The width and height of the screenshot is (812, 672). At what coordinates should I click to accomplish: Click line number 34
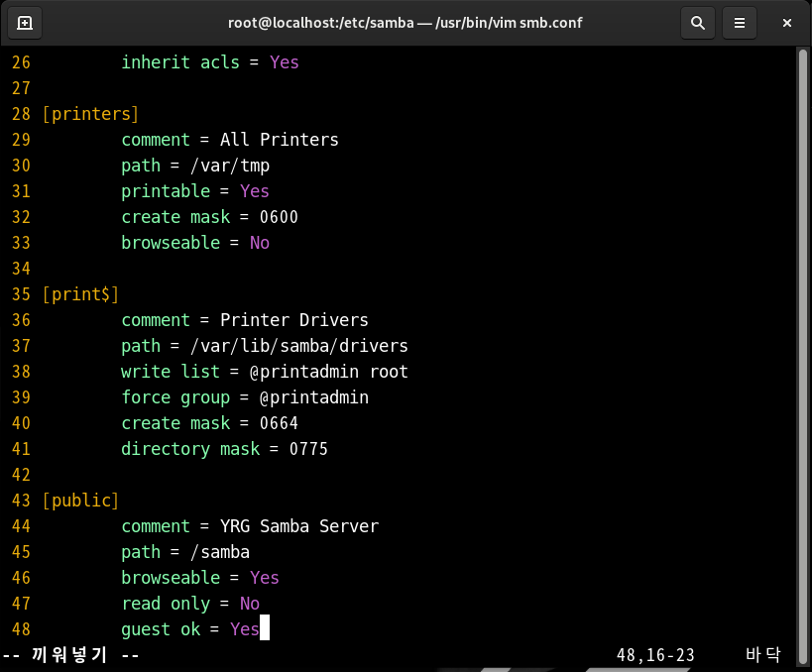click(x=21, y=269)
